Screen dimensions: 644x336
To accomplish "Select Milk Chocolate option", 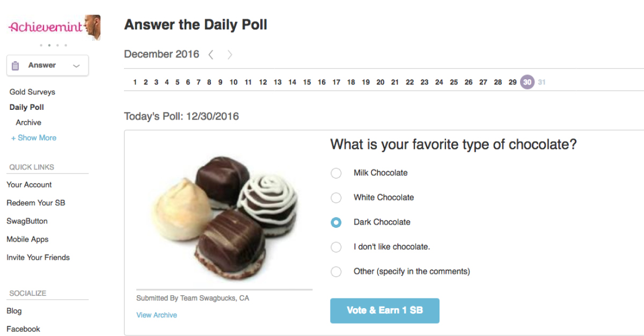I will (336, 173).
